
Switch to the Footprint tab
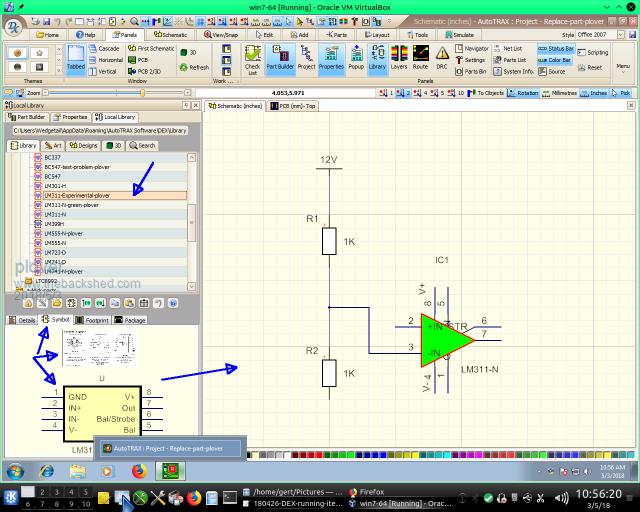93,320
